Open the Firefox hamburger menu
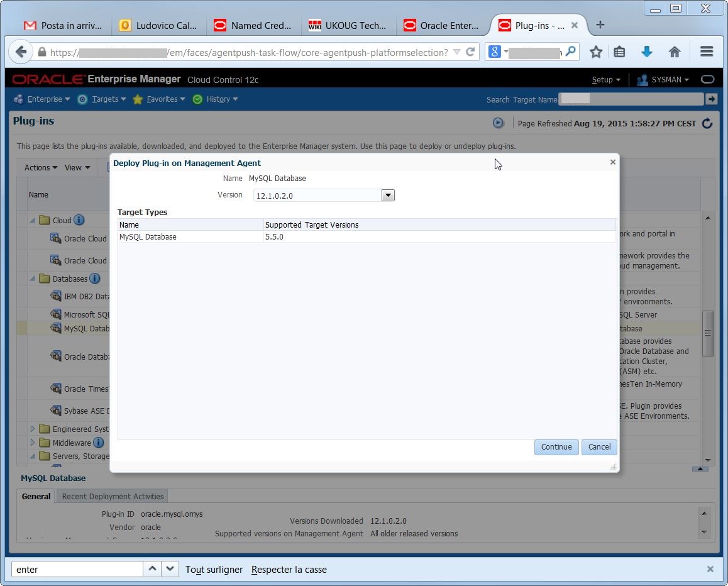The width and height of the screenshot is (728, 586). click(707, 52)
